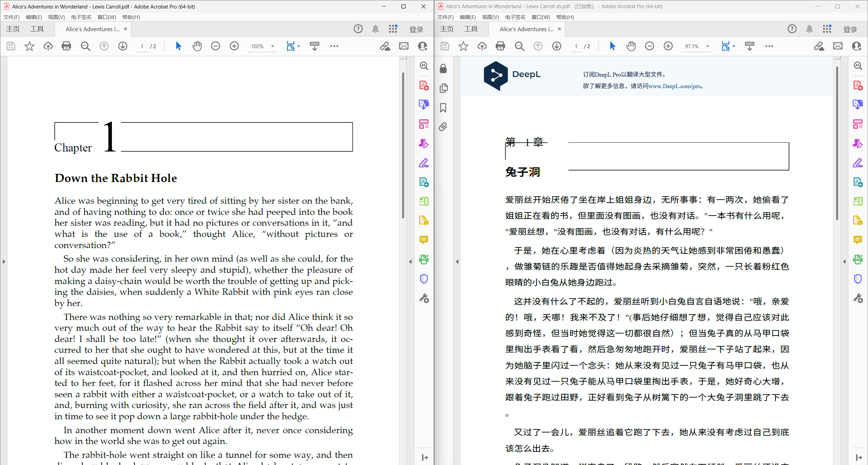Zoom in with plus icon in left window
868x465 pixels.
(x=234, y=46)
